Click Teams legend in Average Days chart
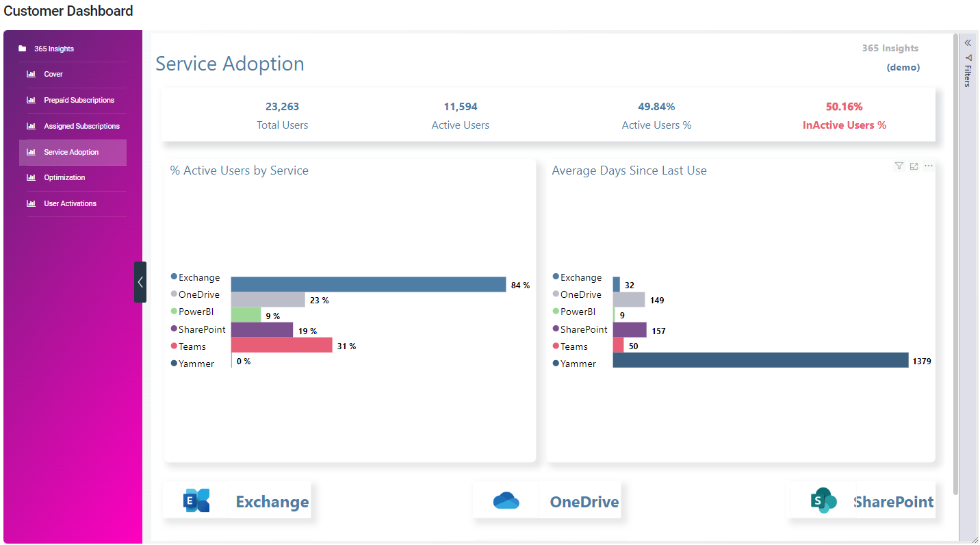The height and width of the screenshot is (545, 980). 570,346
